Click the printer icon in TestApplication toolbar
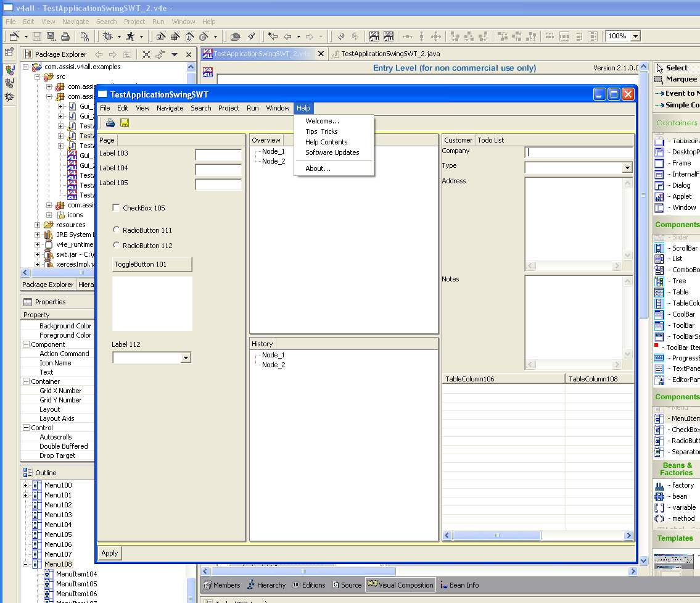 coord(110,123)
